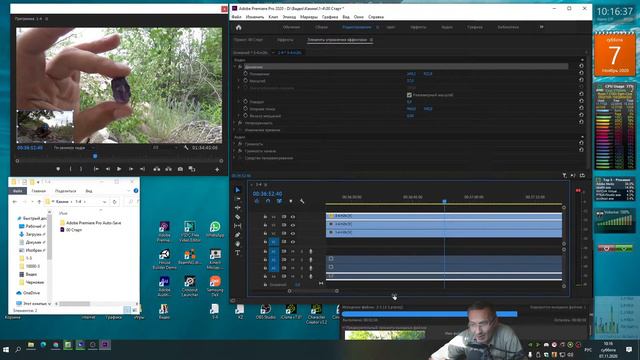Show more workspaces overflow chevron
640x360 pixels.
coord(542,27)
